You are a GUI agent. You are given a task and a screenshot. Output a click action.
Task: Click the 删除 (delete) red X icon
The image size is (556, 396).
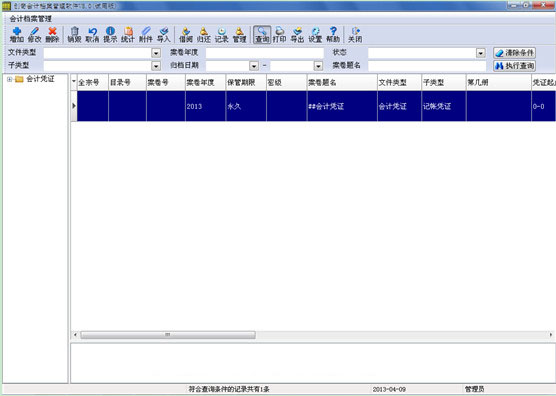52,35
